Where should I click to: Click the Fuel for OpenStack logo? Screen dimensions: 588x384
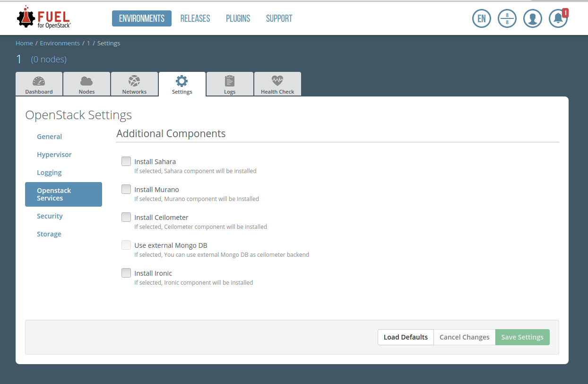(x=43, y=18)
